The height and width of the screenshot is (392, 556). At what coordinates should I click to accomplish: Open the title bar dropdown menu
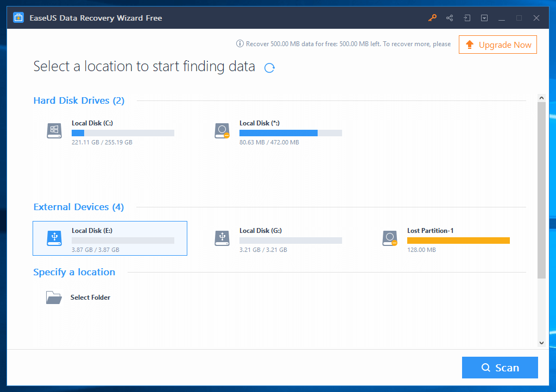click(484, 18)
